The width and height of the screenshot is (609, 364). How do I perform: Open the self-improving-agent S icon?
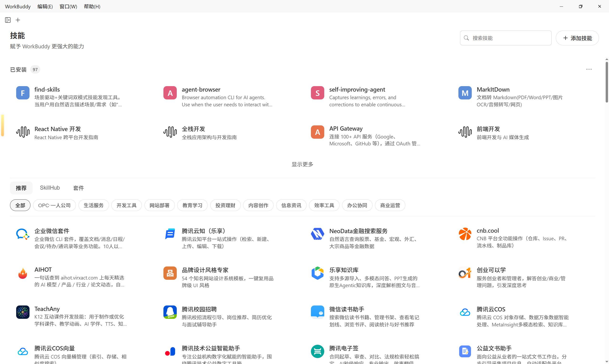pyautogui.click(x=317, y=93)
